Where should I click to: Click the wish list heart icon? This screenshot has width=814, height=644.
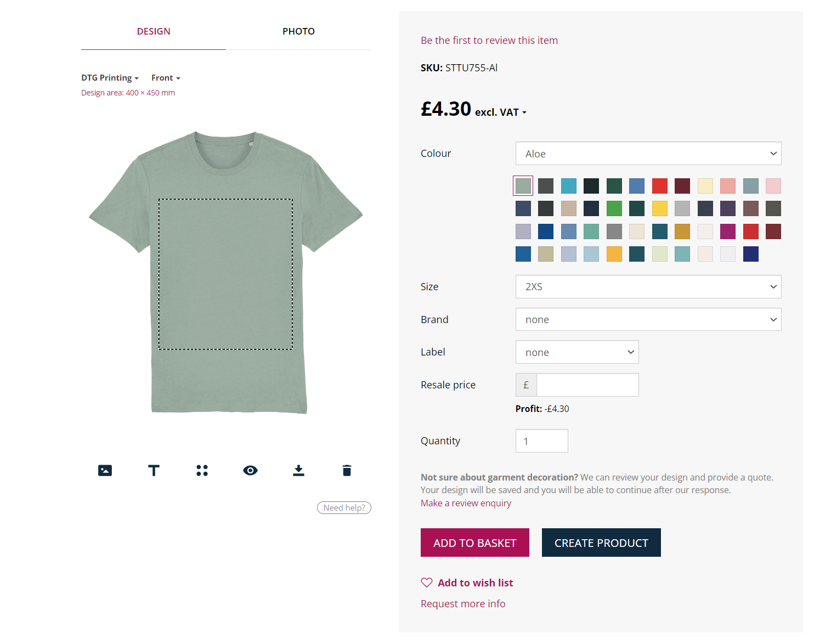426,583
